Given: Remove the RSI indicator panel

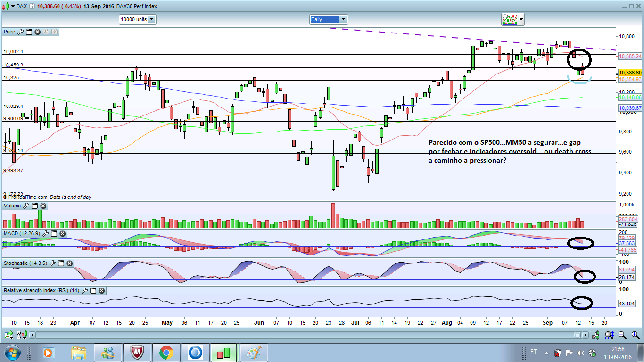Looking at the screenshot, I should coord(101,291).
